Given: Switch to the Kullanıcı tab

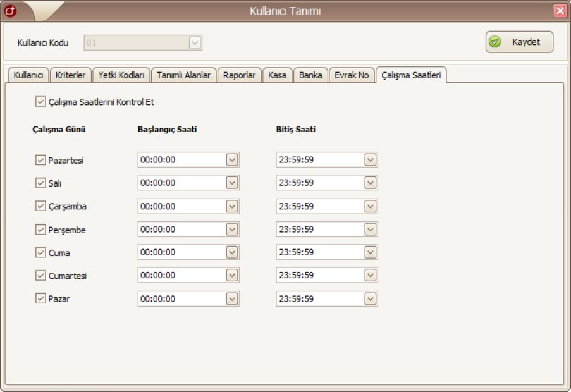Looking at the screenshot, I should tap(26, 75).
